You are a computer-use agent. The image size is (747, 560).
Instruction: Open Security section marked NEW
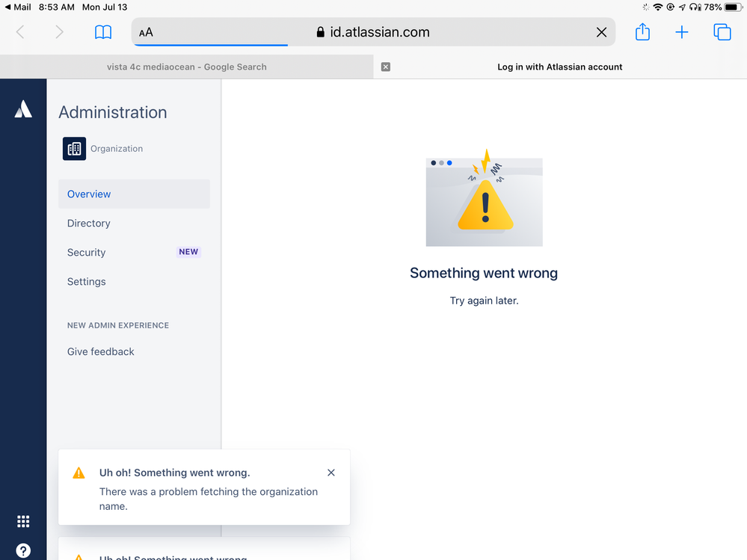coord(134,252)
